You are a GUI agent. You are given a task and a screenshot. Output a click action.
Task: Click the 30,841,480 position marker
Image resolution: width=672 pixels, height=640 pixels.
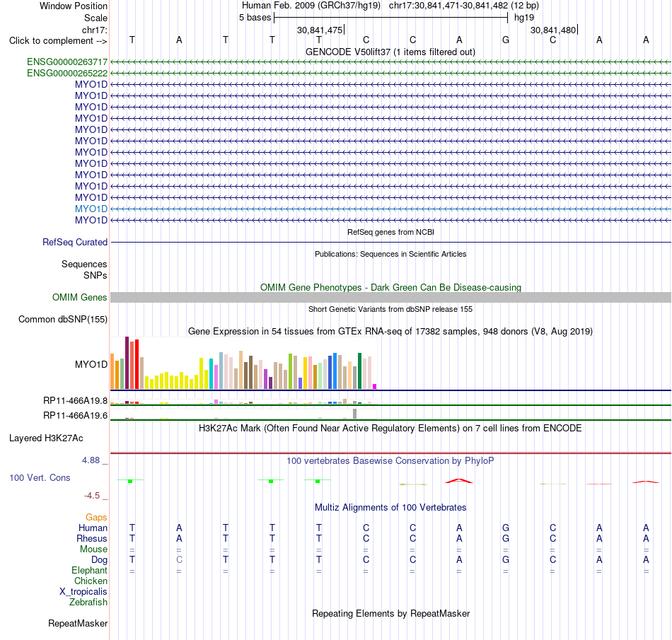554,30
